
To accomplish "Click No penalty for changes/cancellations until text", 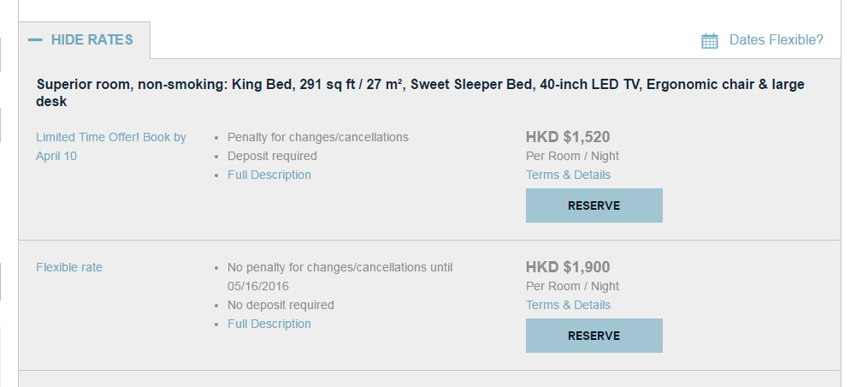I will coord(340,267).
